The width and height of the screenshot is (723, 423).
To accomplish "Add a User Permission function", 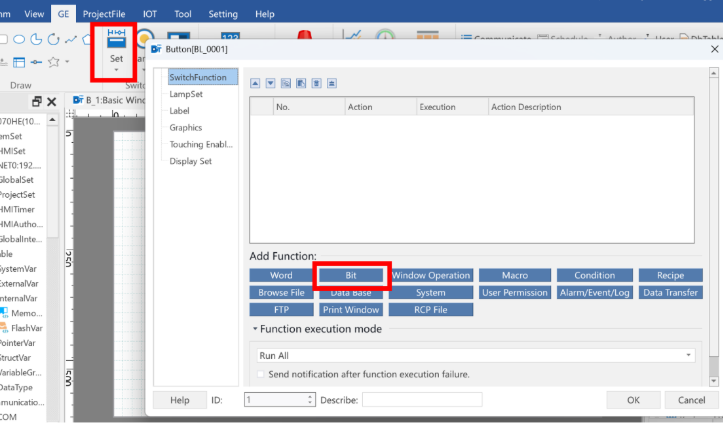I will pos(515,292).
